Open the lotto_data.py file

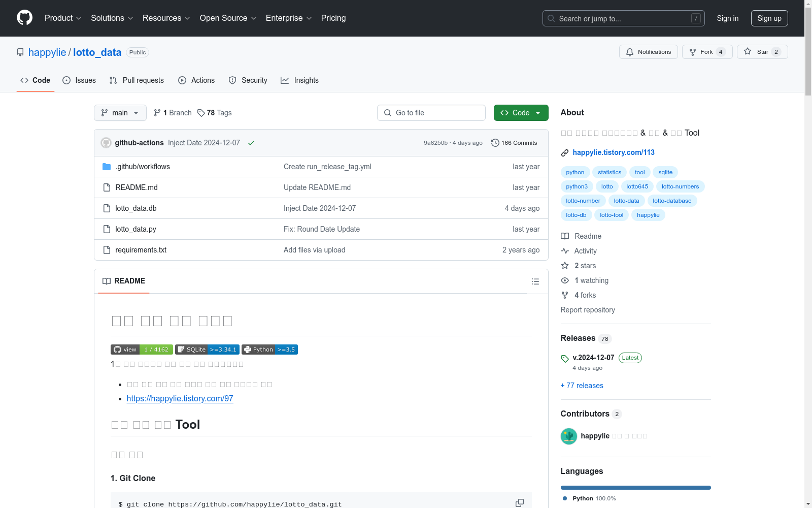click(x=136, y=229)
